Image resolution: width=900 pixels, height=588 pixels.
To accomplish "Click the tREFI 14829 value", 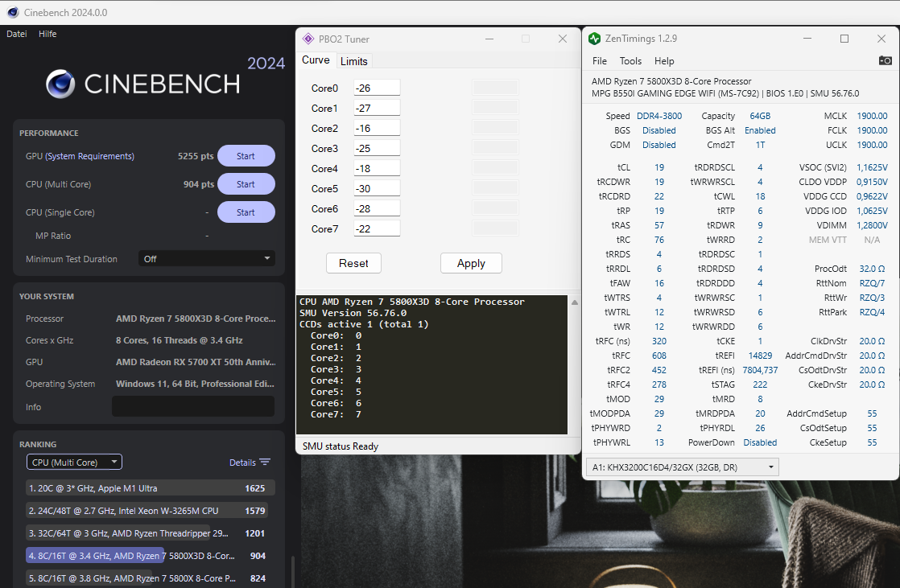I will (x=760, y=356).
